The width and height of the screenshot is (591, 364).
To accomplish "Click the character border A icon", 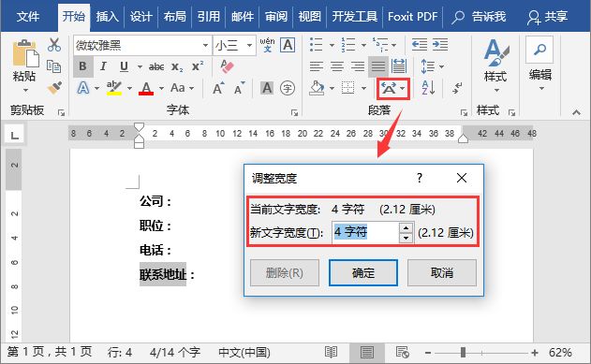I will [288, 45].
